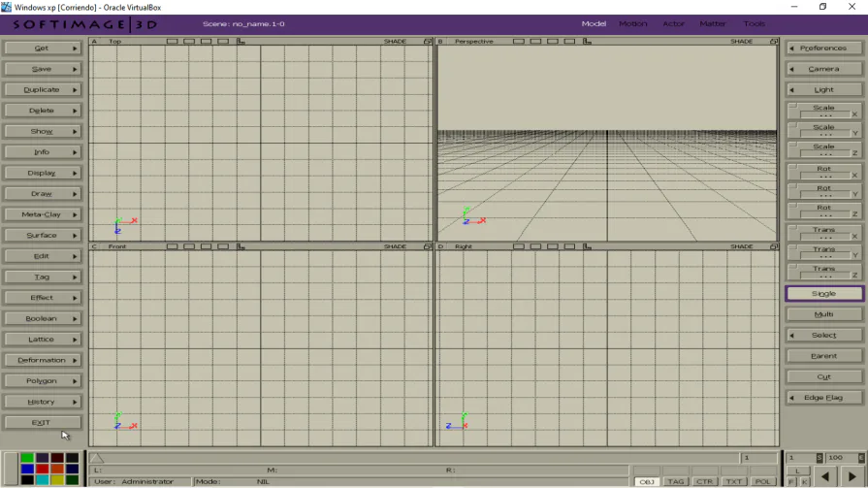868x488 pixels.
Task: Open the Draw menu
Action: click(43, 194)
